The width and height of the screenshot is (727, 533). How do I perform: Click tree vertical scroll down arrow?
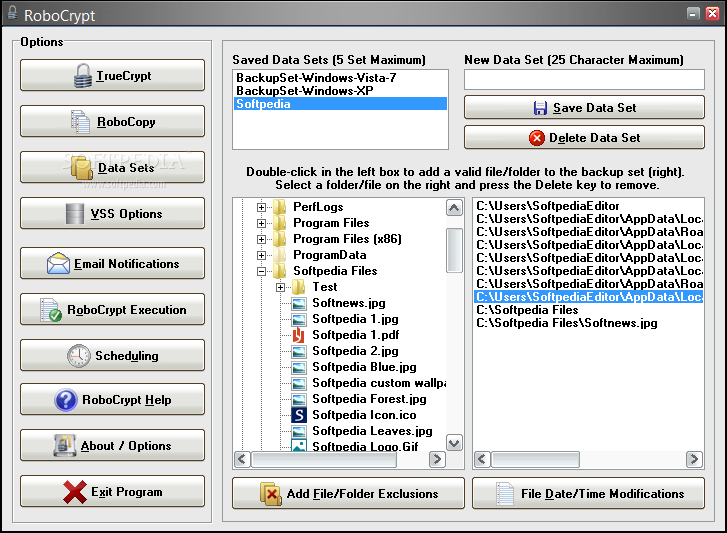tap(454, 443)
